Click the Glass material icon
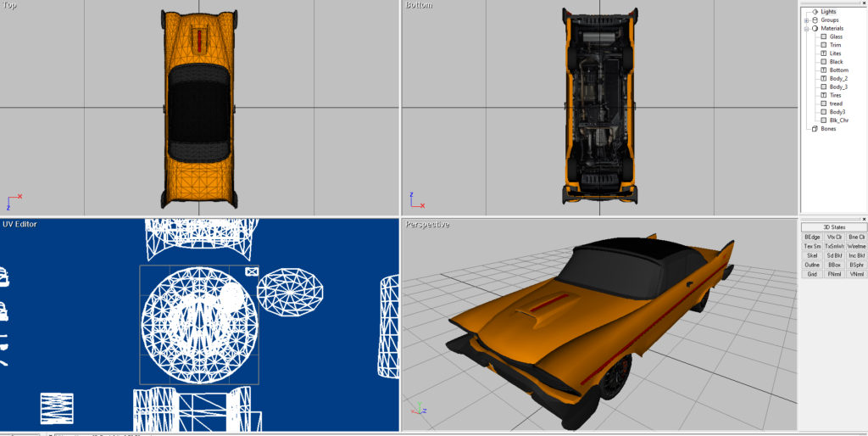This screenshot has height=436, width=868. (823, 36)
